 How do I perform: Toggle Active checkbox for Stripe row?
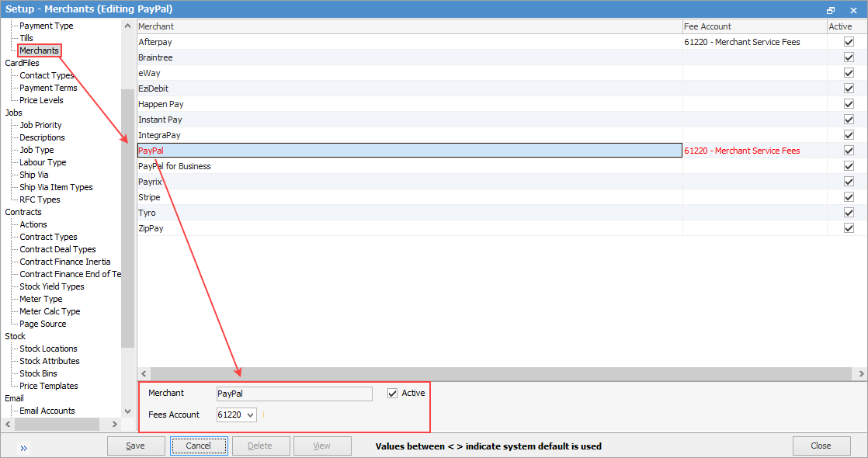point(849,196)
